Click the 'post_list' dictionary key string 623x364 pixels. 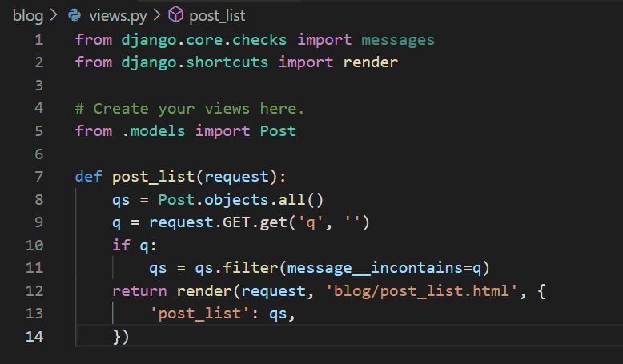(x=199, y=314)
